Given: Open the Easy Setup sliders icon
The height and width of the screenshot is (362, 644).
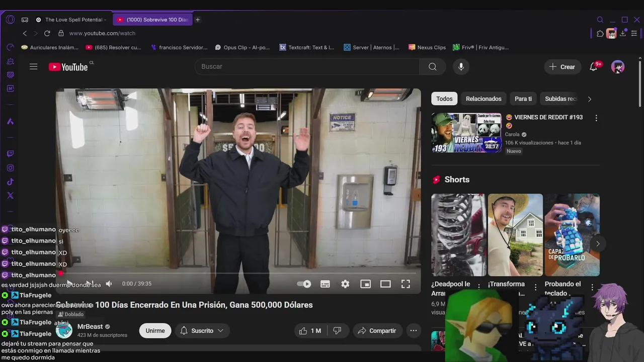Looking at the screenshot, I should click(634, 34).
